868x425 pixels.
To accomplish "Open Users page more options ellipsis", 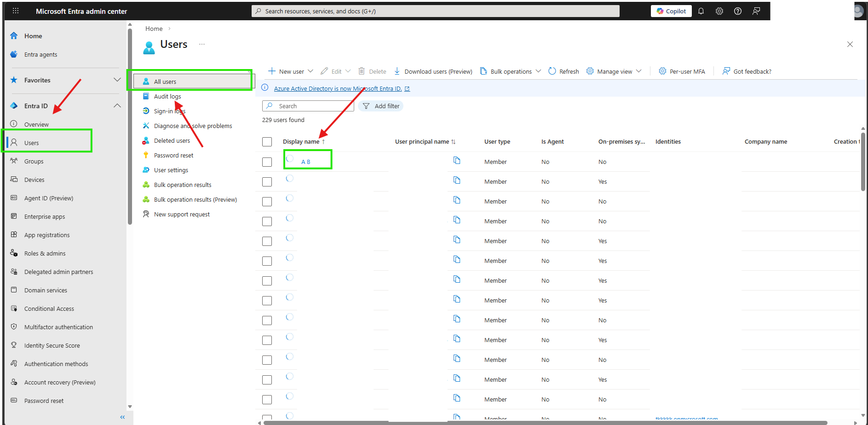I will pos(202,44).
